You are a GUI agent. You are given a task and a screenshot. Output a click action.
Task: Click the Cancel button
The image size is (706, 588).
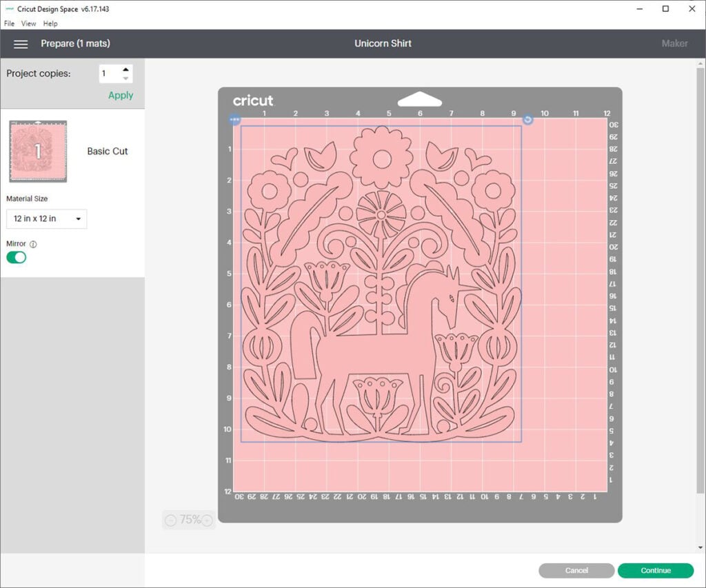[576, 571]
